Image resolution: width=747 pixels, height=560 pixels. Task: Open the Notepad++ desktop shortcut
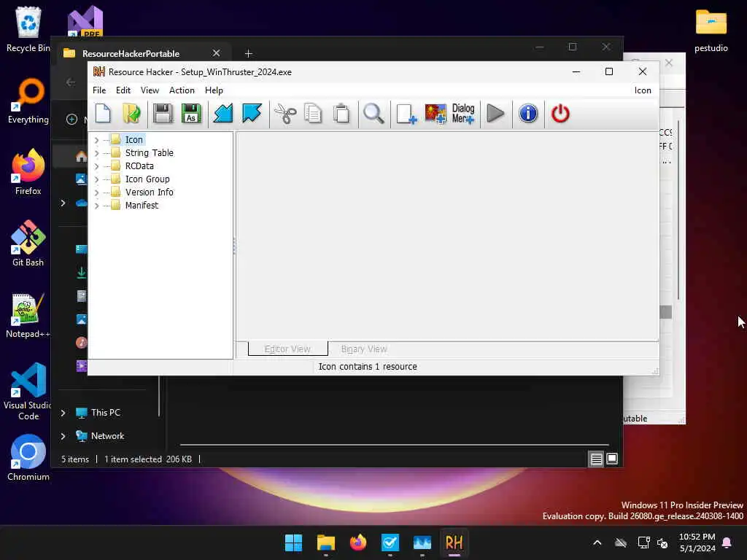pyautogui.click(x=27, y=315)
